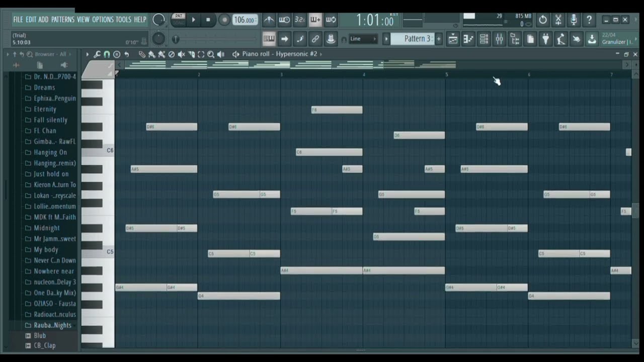Screen dimensions: 644x362
Task: Toggle wait for input before recording
Action: click(284, 20)
